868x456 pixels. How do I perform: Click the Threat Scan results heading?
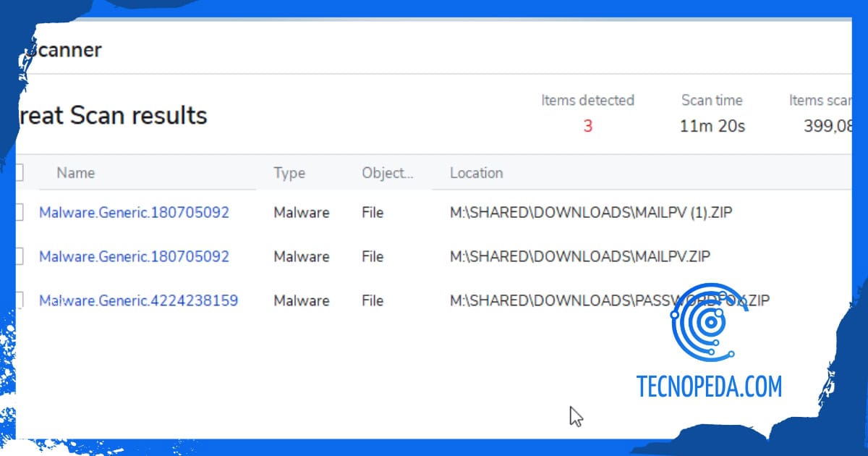click(x=111, y=115)
